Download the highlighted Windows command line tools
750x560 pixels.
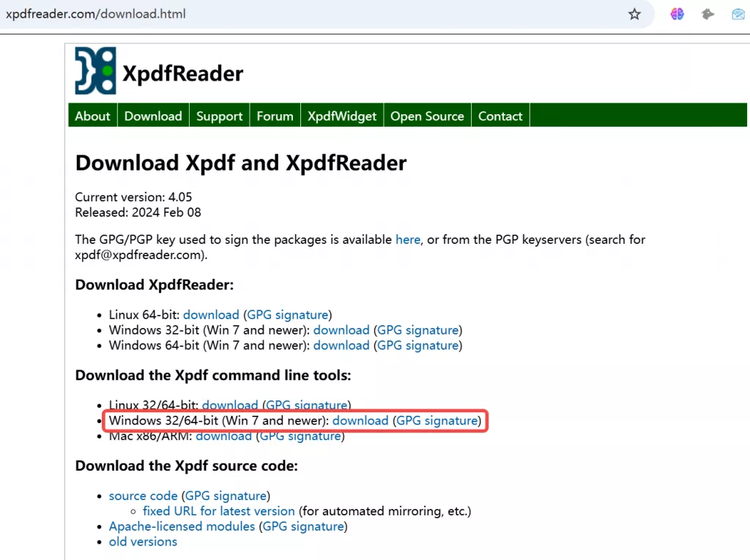pos(360,420)
